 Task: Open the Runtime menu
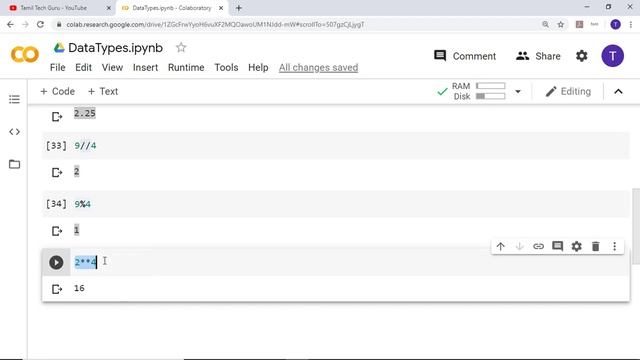(x=186, y=67)
